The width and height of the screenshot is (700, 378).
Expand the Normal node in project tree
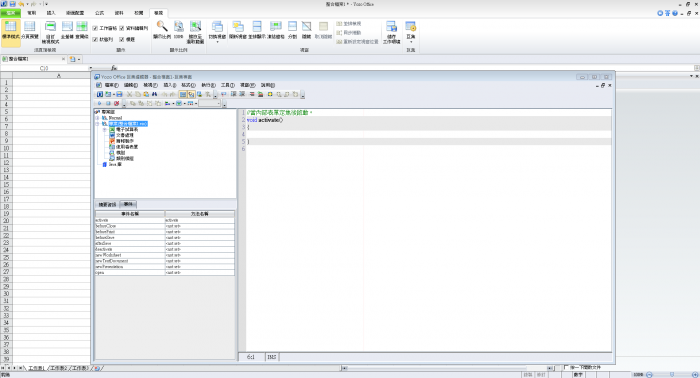point(97,118)
